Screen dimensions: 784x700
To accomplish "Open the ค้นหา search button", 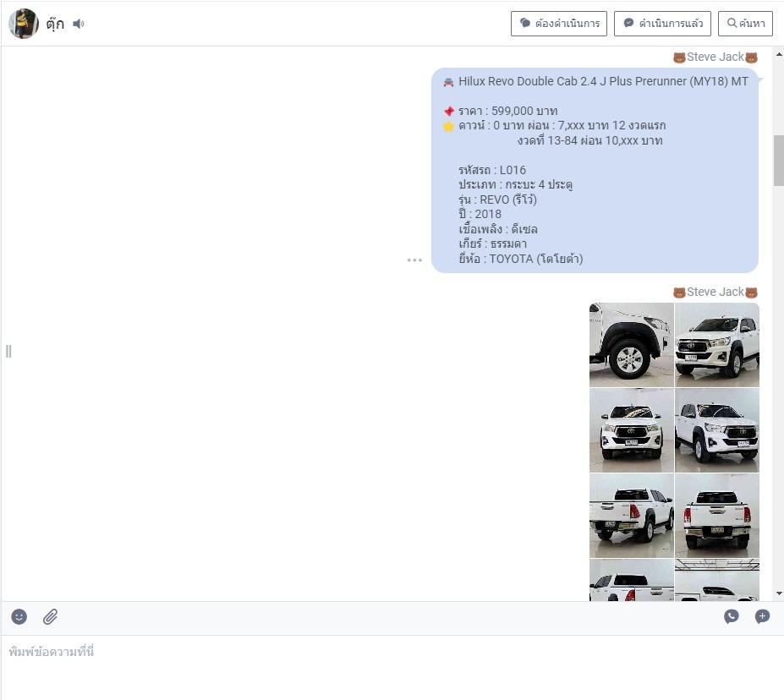I will pos(745,24).
